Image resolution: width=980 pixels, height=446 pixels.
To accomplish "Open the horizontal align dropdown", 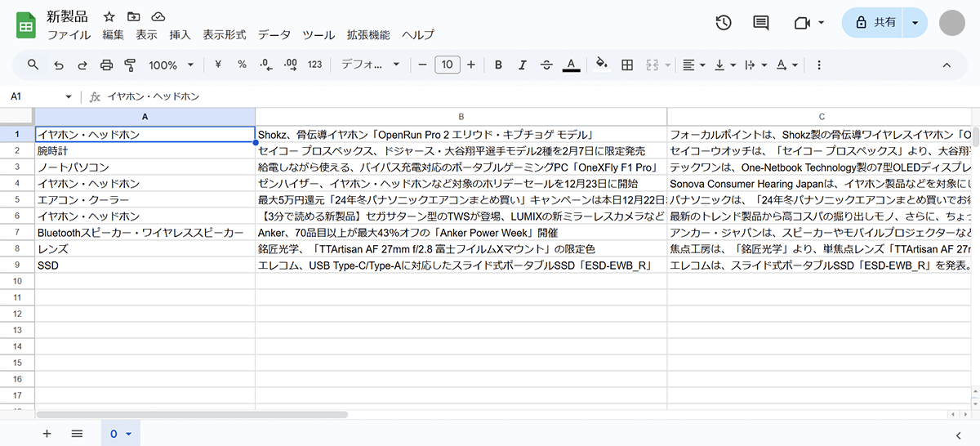I will (x=693, y=65).
